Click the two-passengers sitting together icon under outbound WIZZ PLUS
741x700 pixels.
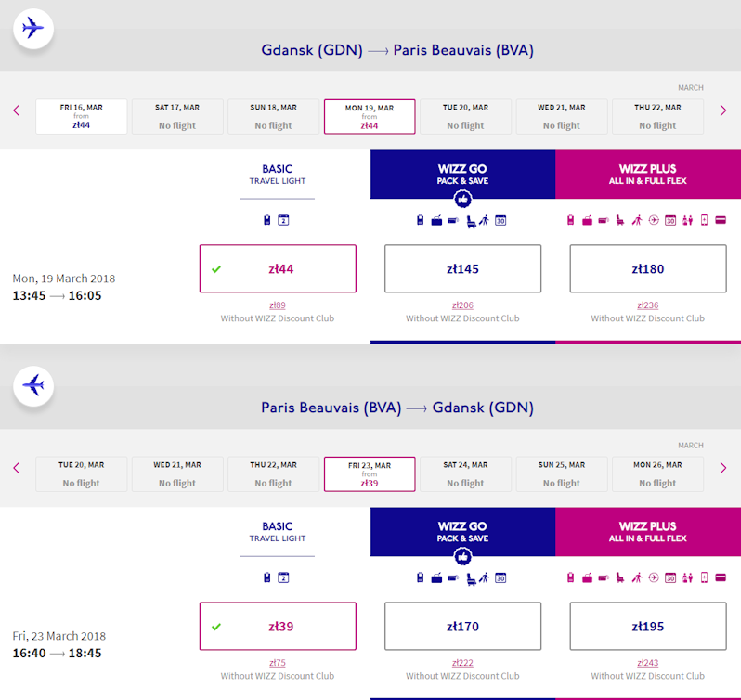coord(687,220)
